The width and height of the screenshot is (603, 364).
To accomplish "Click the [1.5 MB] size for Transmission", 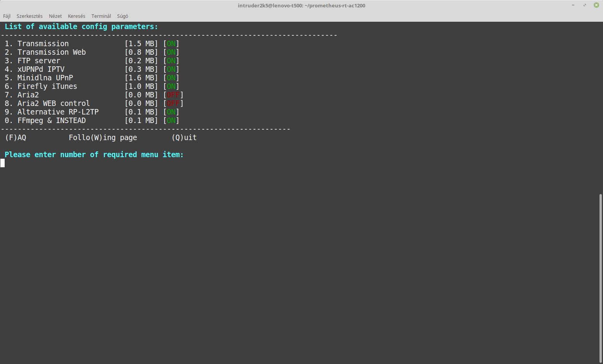I will [141, 43].
